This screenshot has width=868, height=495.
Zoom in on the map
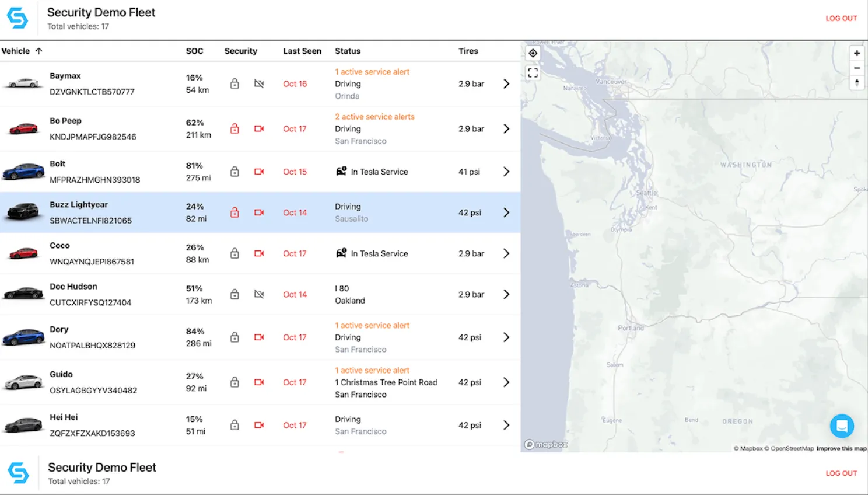click(857, 53)
